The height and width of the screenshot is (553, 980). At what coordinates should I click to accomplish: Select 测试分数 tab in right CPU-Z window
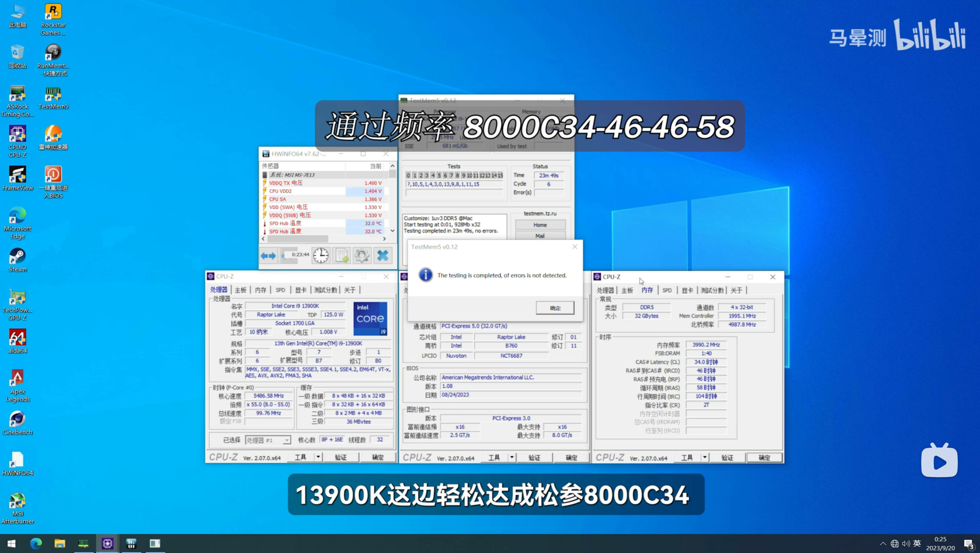coord(712,290)
